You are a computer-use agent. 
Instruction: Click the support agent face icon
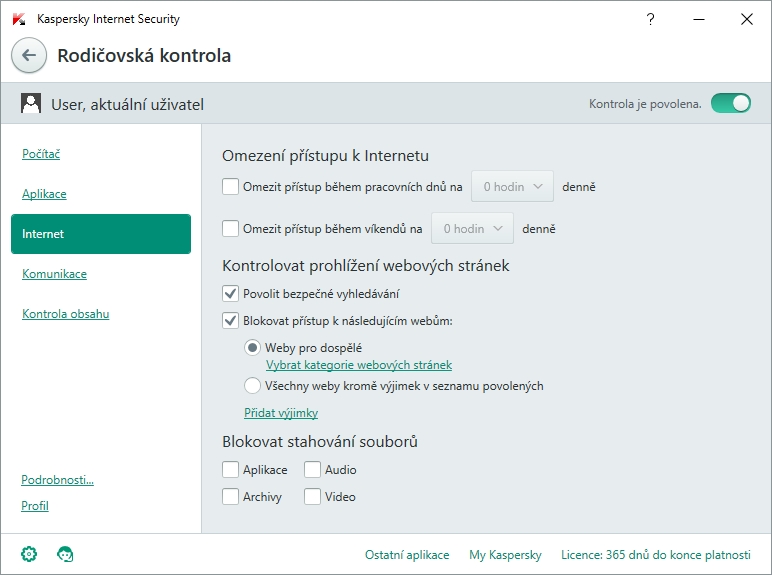(x=65, y=554)
